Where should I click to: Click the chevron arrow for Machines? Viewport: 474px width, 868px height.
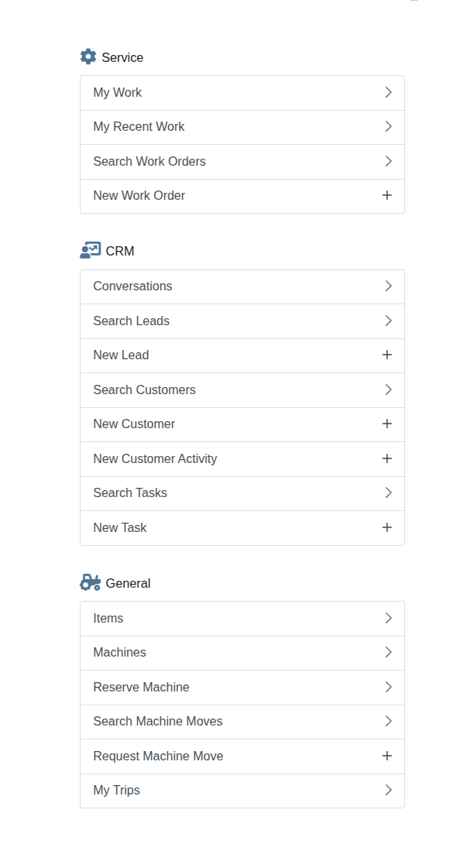(388, 652)
